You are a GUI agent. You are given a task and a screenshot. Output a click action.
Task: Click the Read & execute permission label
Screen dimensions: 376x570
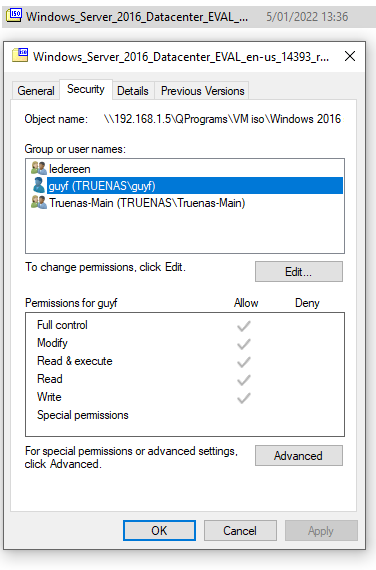point(75,361)
